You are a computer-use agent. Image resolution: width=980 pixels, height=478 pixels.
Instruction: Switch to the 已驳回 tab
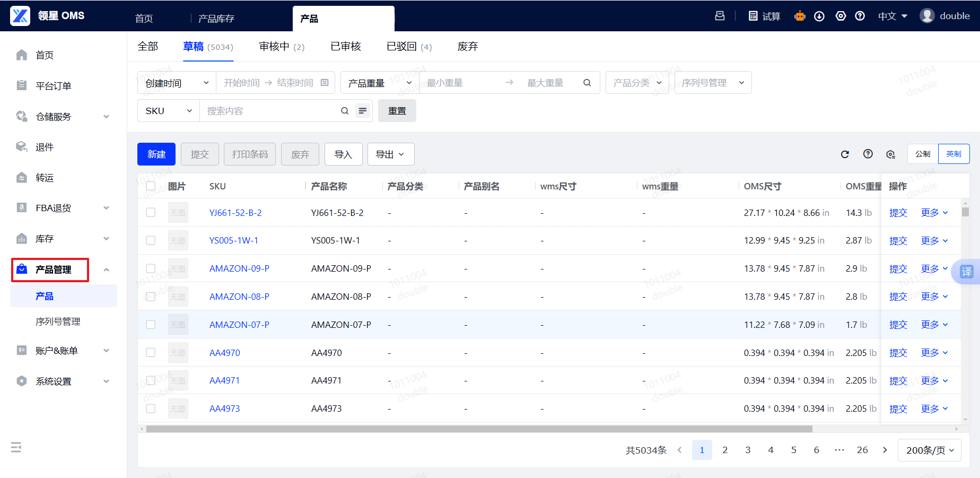pos(408,47)
